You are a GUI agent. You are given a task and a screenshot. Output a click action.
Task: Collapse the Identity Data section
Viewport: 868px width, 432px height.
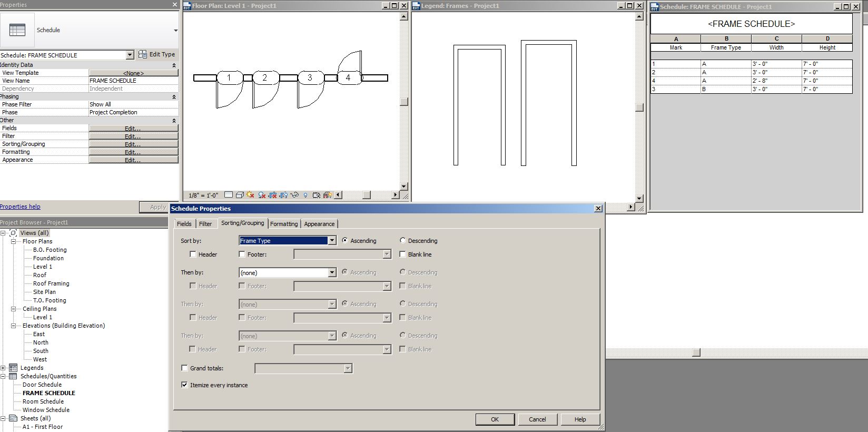[174, 65]
